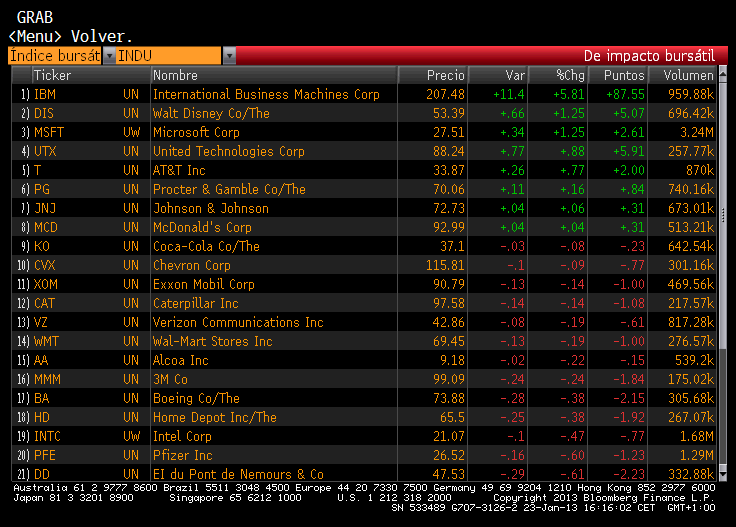Click the DD ticker symbol

point(42,474)
